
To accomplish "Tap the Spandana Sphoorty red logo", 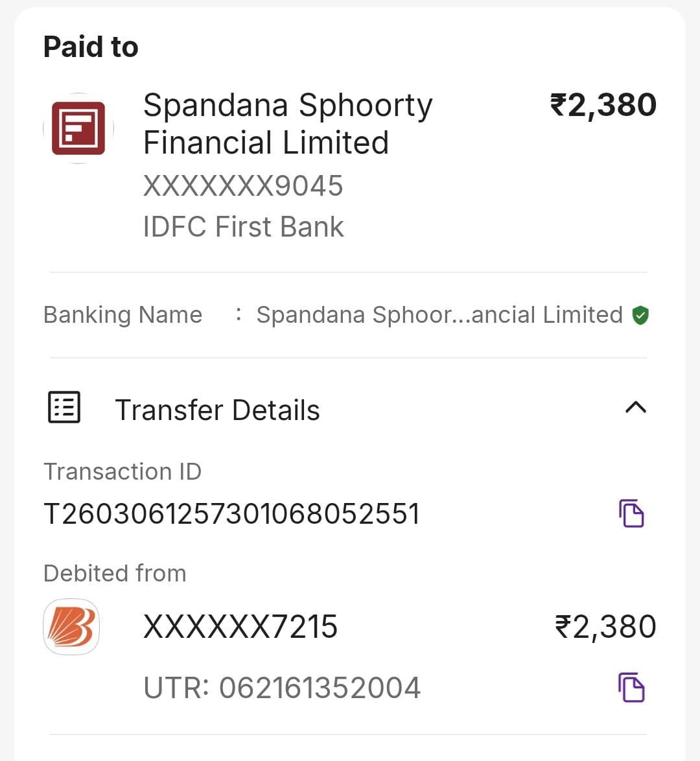I will click(x=78, y=128).
